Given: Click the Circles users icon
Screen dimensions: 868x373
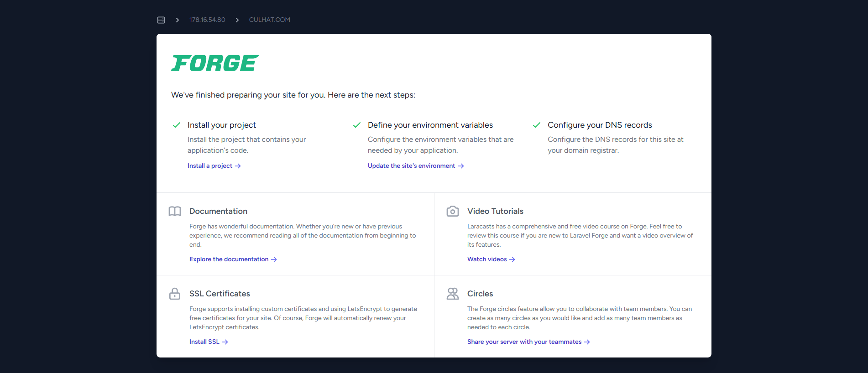Looking at the screenshot, I should pyautogui.click(x=453, y=294).
